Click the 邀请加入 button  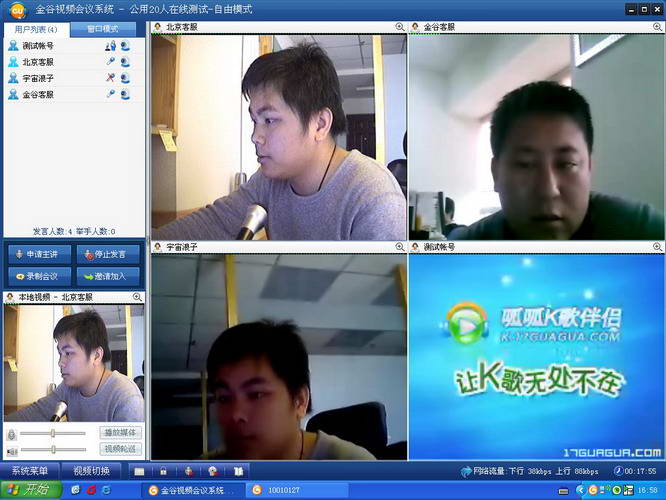[108, 276]
